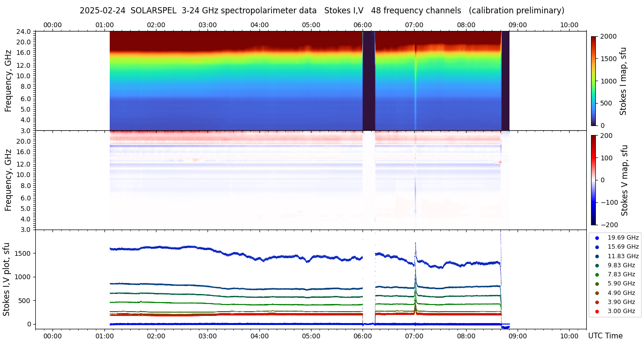644x346 pixels.
Task: Click the plot title at the top
Action: (322, 10)
